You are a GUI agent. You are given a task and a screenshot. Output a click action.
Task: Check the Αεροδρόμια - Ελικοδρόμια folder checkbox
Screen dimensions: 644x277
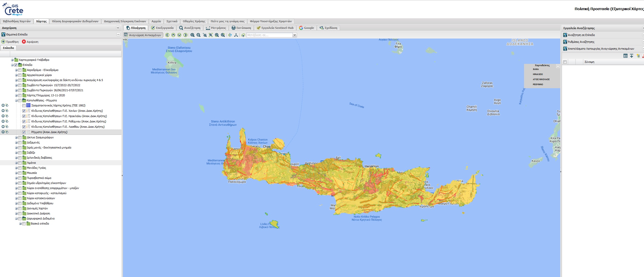(20, 70)
